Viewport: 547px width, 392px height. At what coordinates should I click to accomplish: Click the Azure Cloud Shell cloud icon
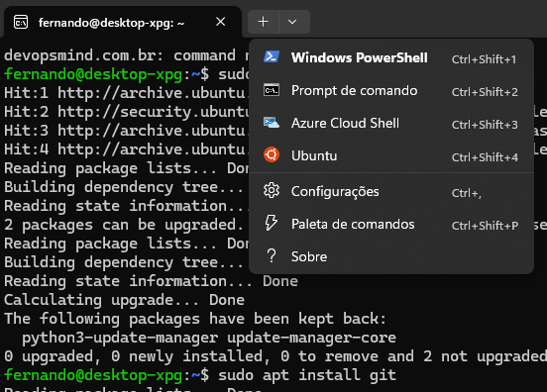(x=272, y=123)
